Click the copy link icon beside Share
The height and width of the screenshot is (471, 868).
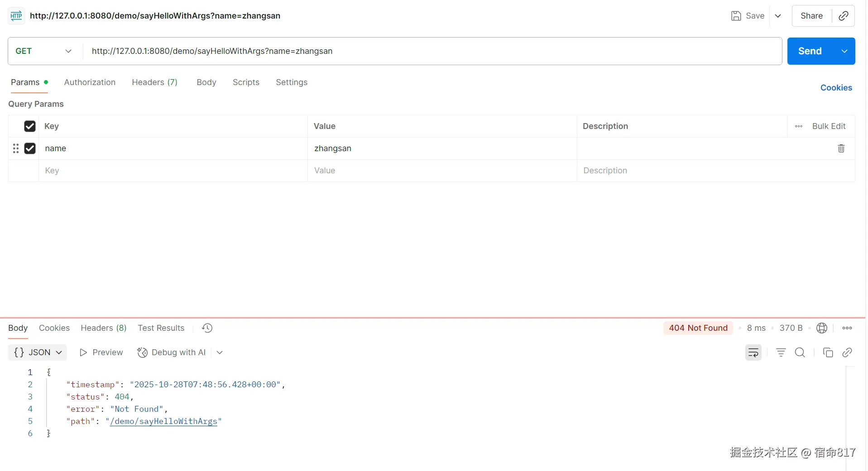click(843, 16)
